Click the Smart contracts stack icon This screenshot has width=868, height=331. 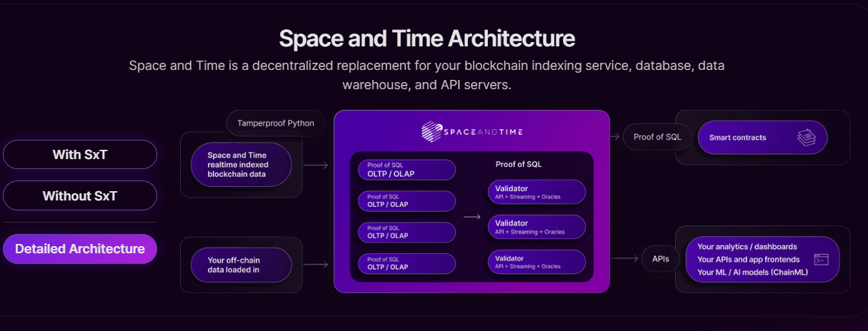pyautogui.click(x=807, y=138)
